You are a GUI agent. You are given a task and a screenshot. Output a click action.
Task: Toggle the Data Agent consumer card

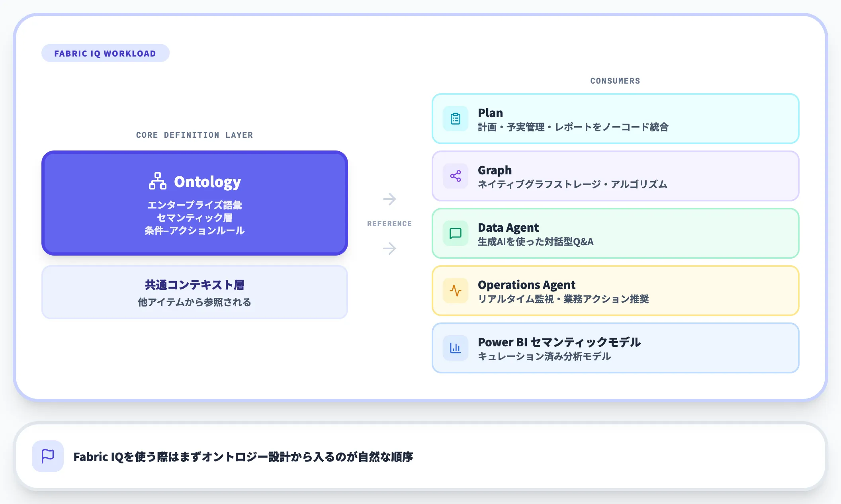click(x=616, y=233)
